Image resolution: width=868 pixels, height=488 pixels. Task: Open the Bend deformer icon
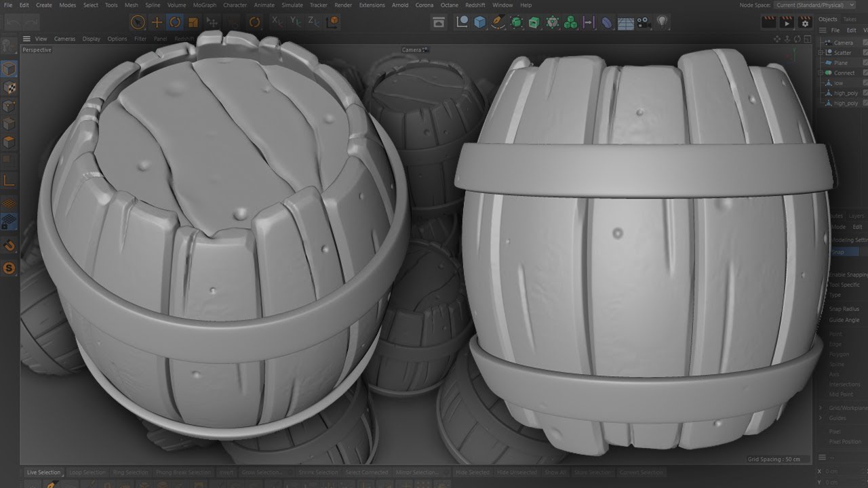(x=607, y=22)
